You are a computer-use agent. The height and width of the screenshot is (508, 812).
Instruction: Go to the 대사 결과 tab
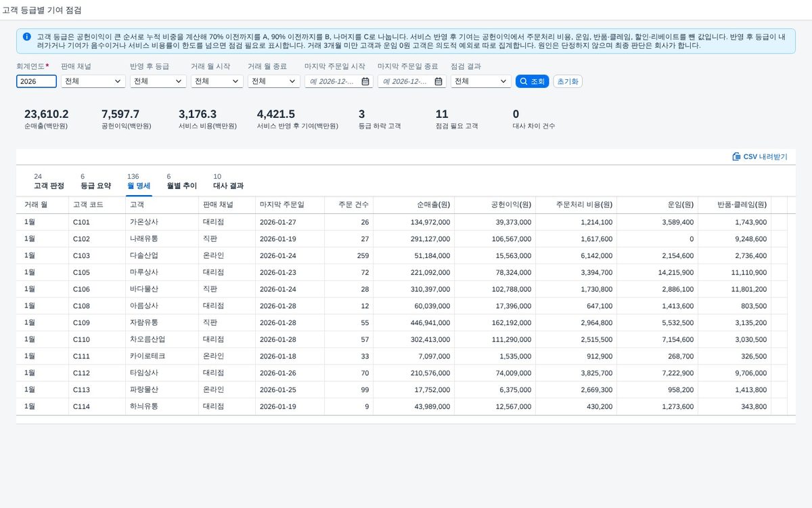(x=228, y=182)
